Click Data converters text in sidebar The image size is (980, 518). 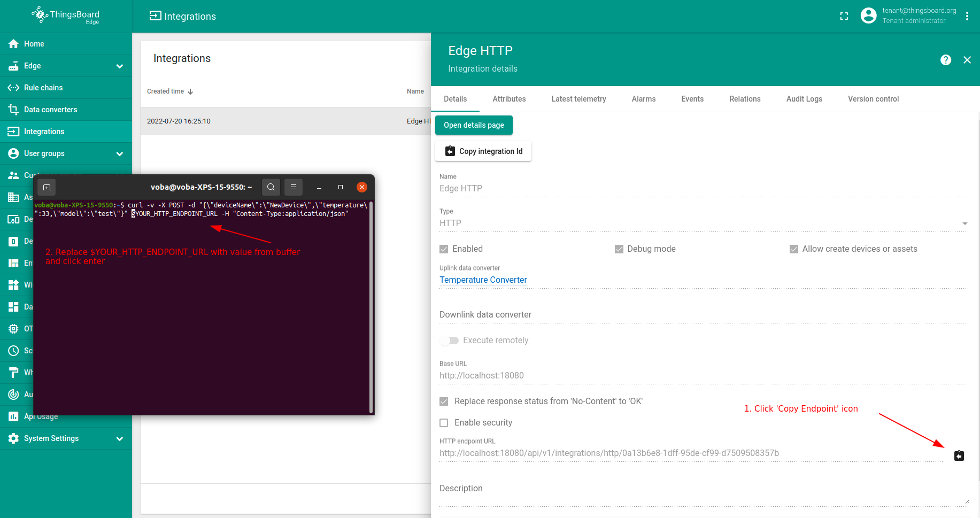pyautogui.click(x=51, y=110)
